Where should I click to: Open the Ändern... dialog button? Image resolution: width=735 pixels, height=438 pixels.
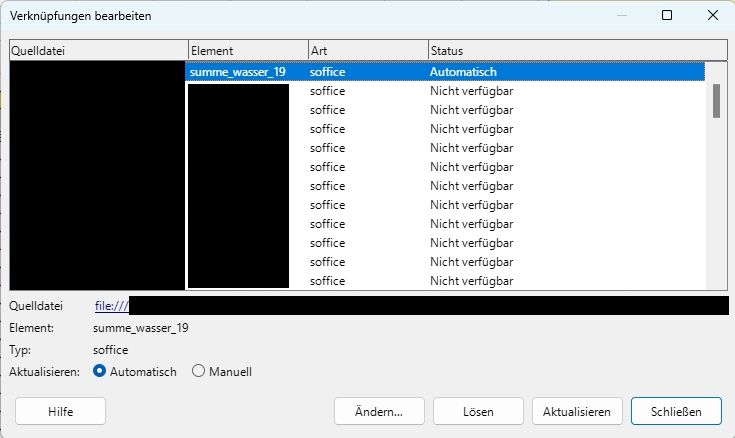(x=379, y=411)
